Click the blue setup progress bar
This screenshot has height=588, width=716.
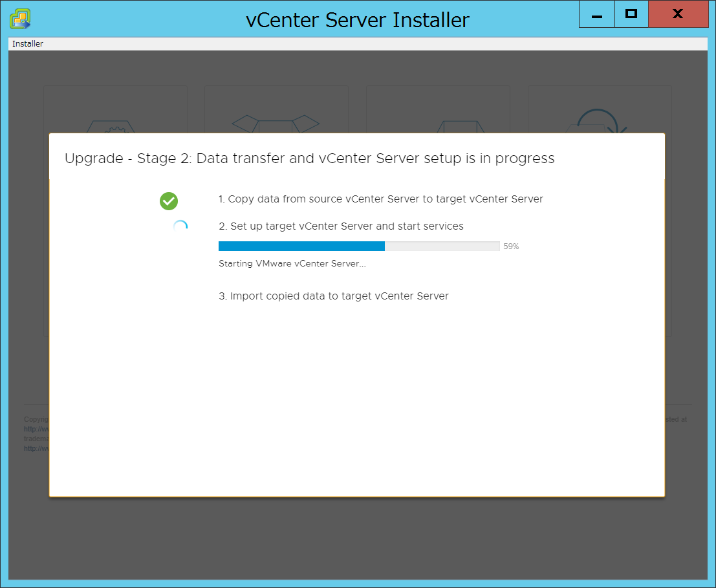(359, 246)
